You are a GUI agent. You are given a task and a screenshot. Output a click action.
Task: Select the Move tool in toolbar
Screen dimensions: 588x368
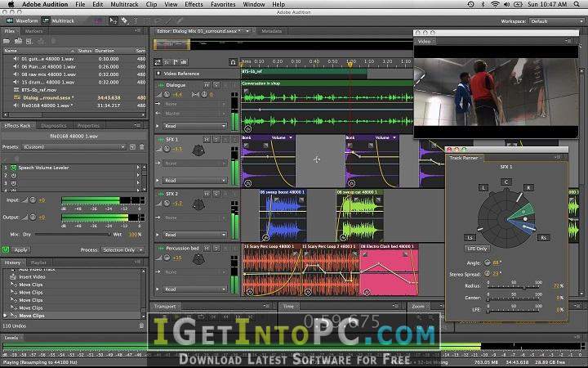tap(114, 21)
